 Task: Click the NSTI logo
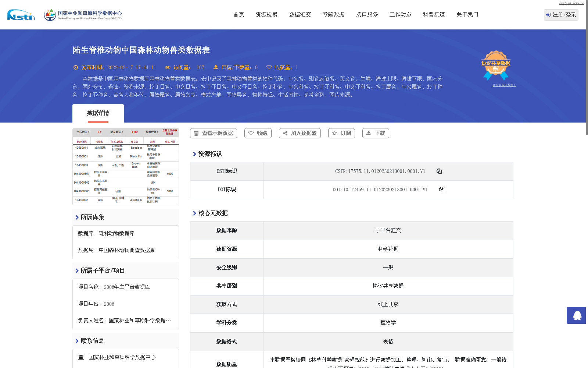pyautogui.click(x=21, y=15)
